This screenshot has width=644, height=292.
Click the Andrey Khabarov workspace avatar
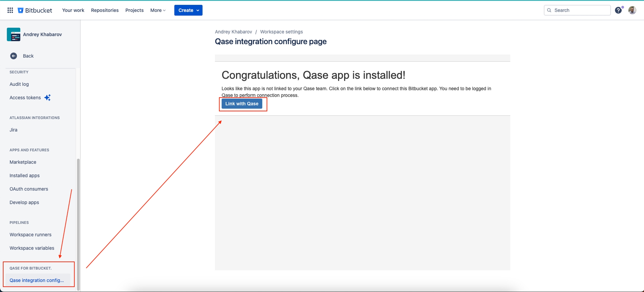click(x=14, y=34)
